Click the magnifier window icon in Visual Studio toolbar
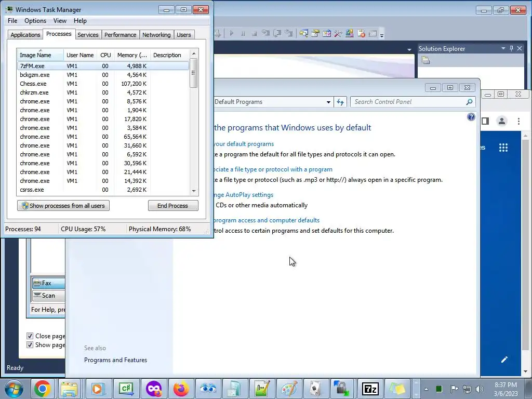The height and width of the screenshot is (399, 532). (x=303, y=33)
